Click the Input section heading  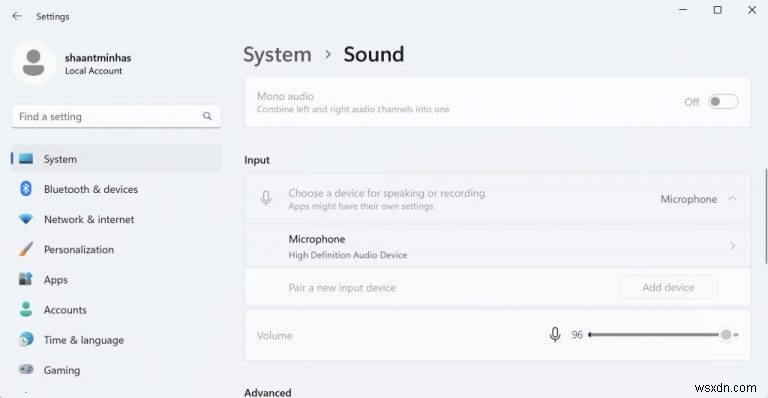pyautogui.click(x=257, y=160)
